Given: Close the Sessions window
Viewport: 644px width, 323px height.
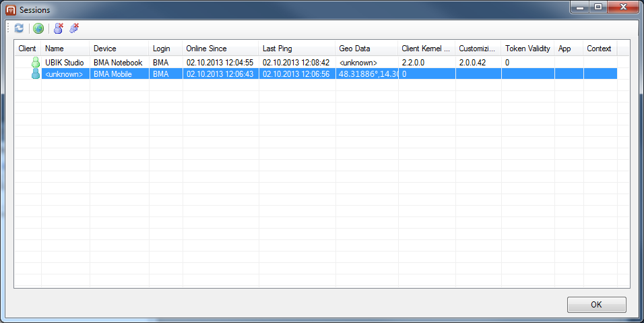Looking at the screenshot, I should tap(624, 9).
